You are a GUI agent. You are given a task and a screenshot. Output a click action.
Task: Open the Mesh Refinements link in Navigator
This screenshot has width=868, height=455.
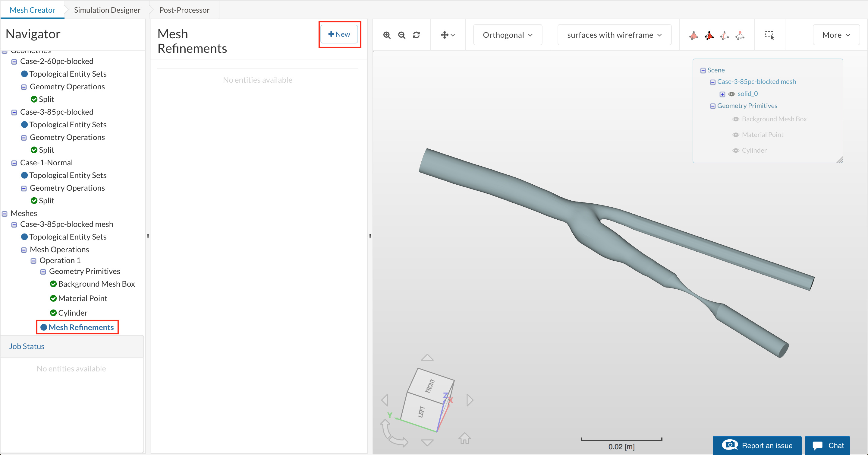[81, 327]
